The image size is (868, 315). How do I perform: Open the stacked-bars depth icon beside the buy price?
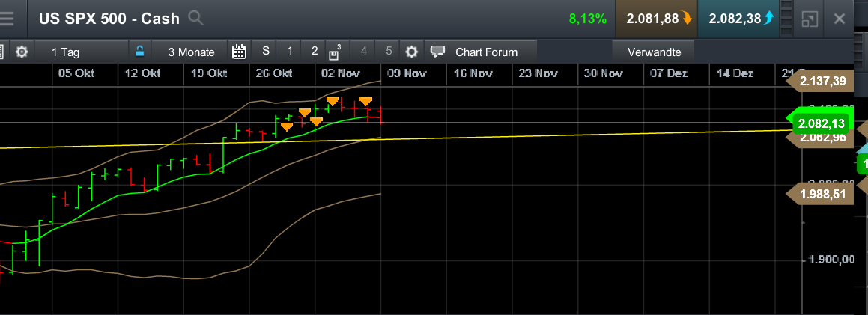786,19
